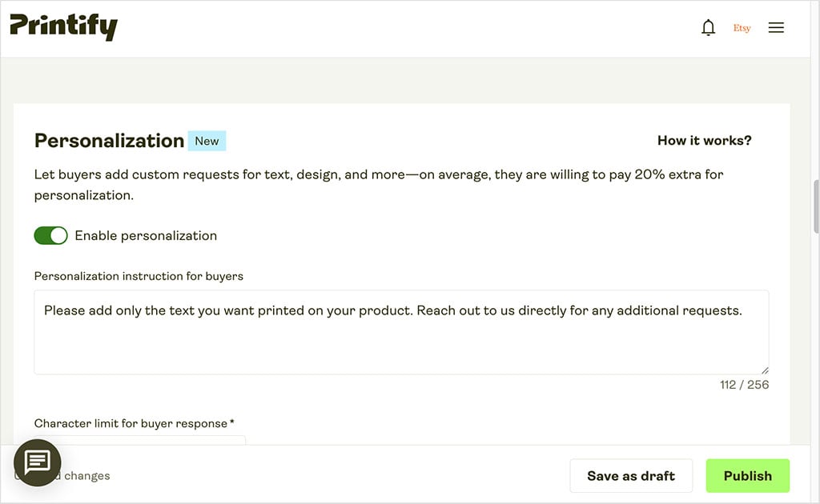Open the Etsy store selector
This screenshot has height=504, width=820.
click(742, 28)
